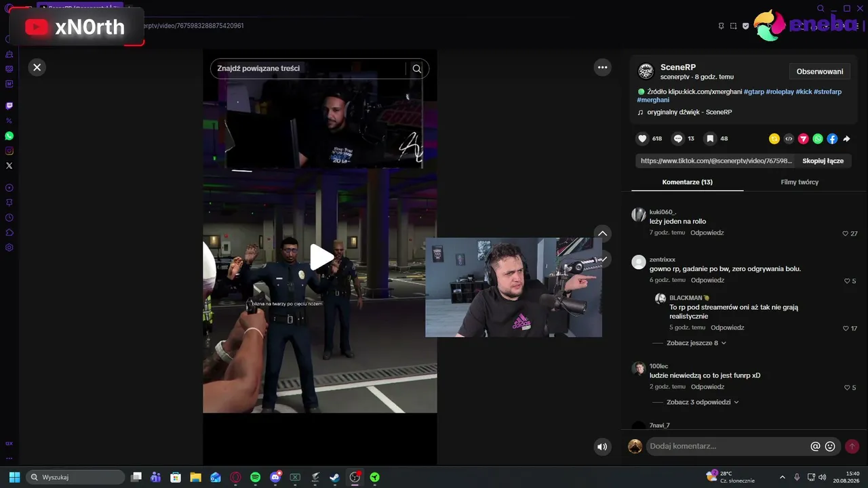Reply to zentrixxx comment
The image size is (868, 488).
point(707,280)
